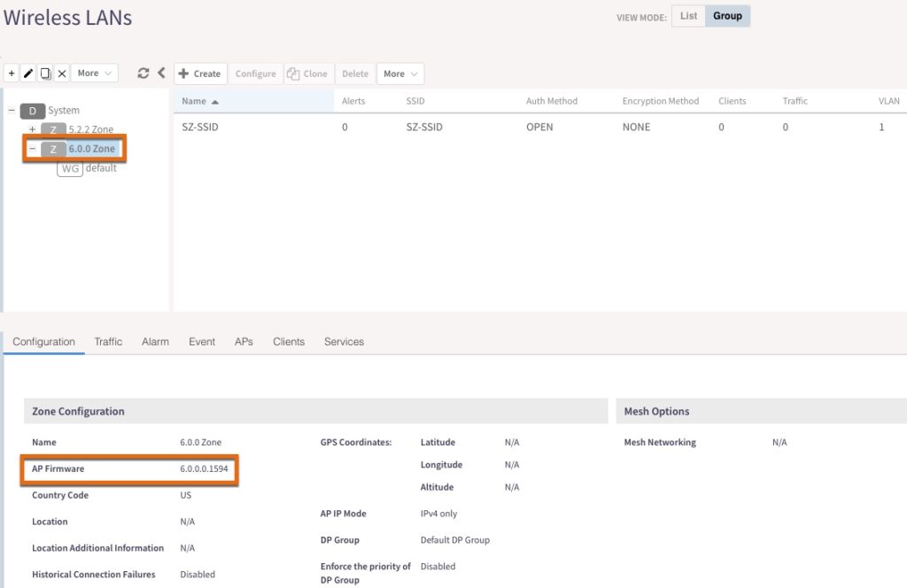The width and height of the screenshot is (907, 588).
Task: Sort table by Alerts column
Action: coord(353,101)
